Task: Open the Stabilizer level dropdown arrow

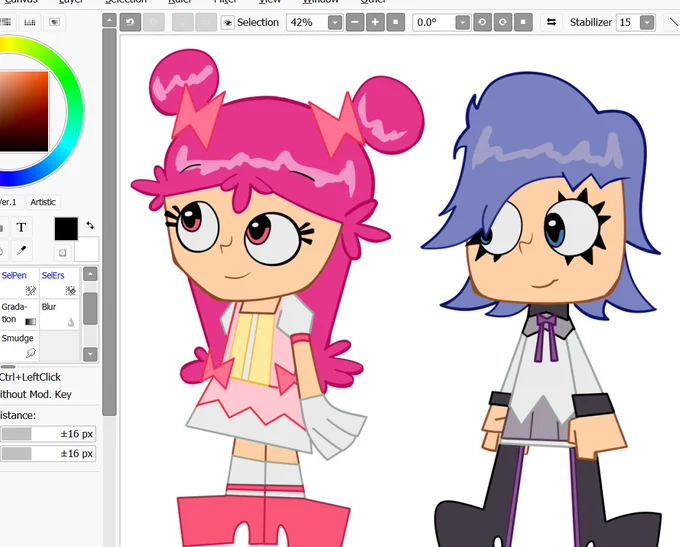Action: pyautogui.click(x=647, y=23)
